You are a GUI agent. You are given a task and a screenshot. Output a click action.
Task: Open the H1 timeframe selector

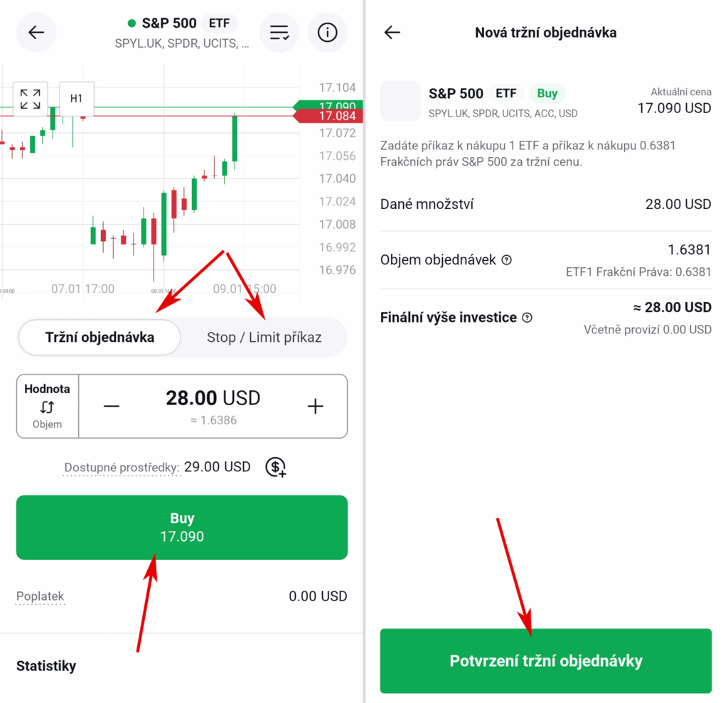click(x=76, y=99)
